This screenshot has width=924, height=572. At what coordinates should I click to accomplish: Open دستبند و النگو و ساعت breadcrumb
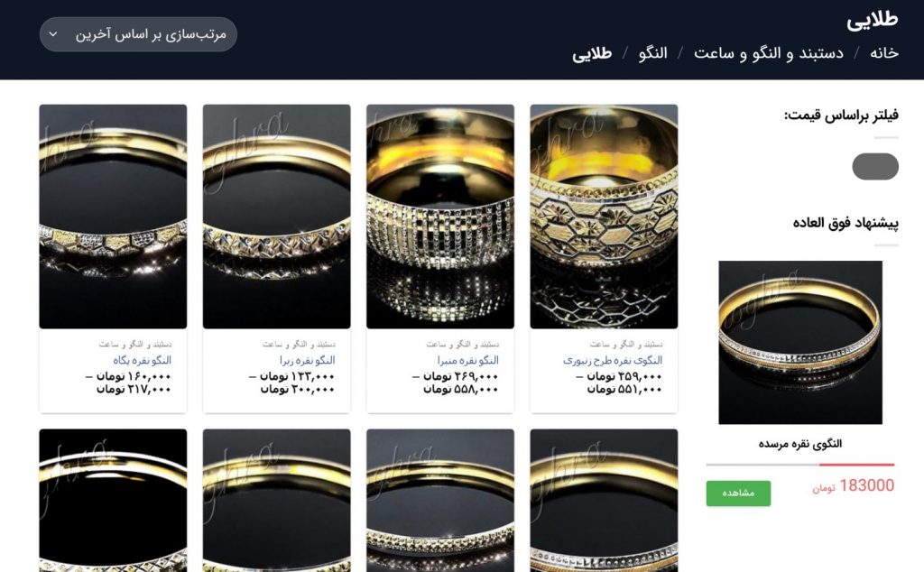(x=769, y=53)
